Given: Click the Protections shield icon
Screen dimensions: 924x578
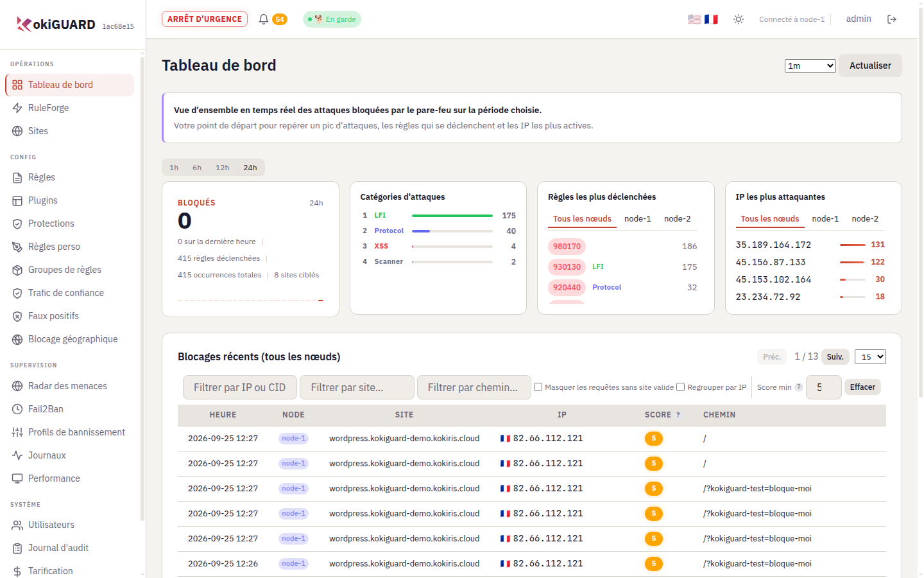Looking at the screenshot, I should point(17,223).
